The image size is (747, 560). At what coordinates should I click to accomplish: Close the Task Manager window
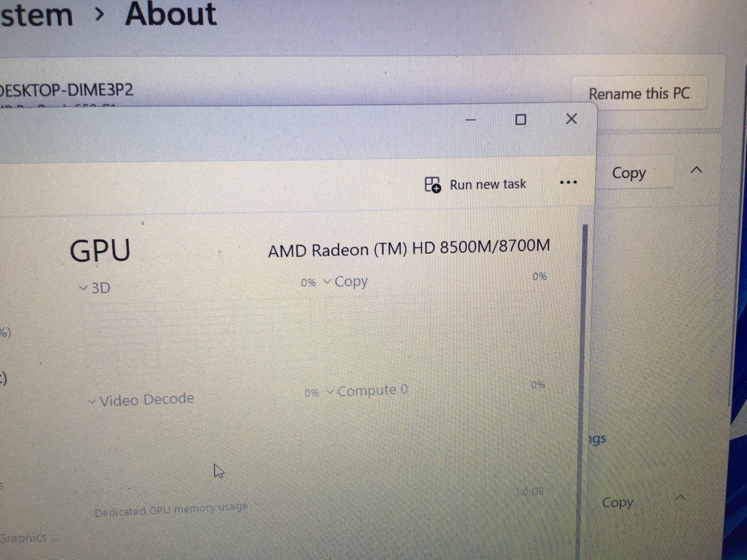pos(571,118)
